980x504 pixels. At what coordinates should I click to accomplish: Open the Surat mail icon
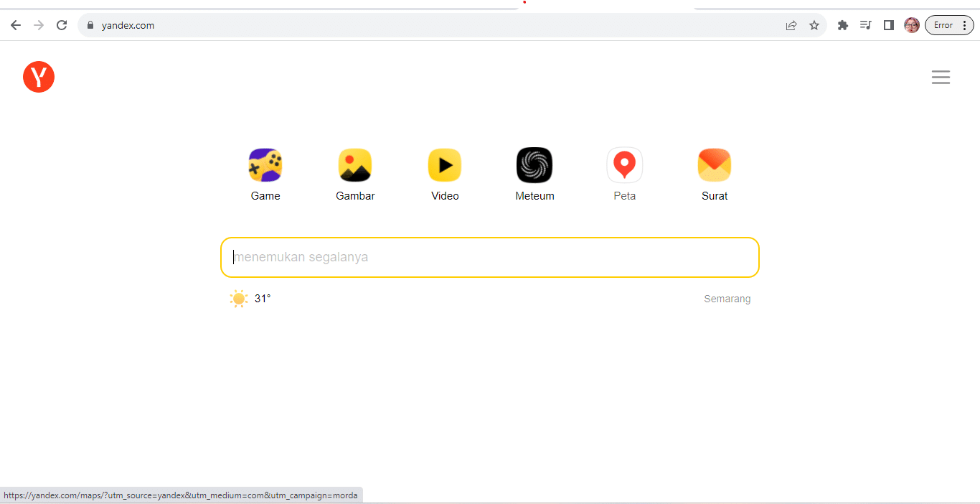715,165
